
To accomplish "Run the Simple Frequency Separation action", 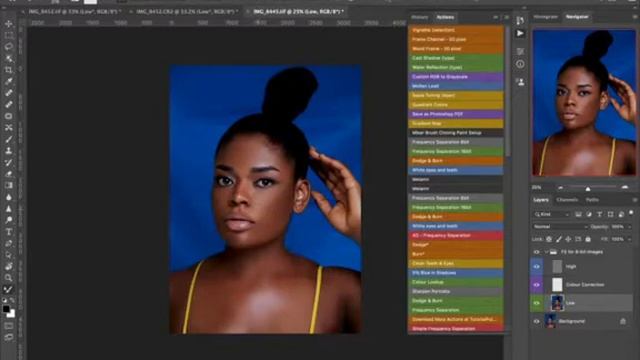I will click(x=456, y=329).
